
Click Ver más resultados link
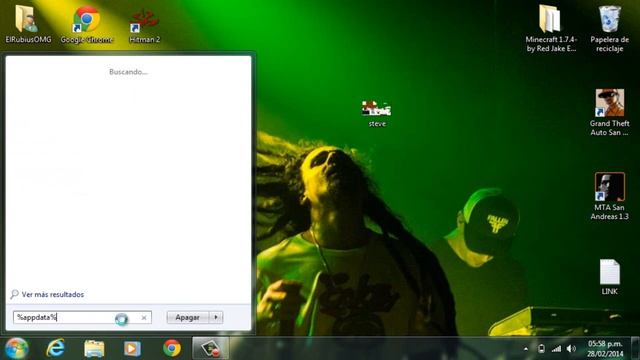(x=53, y=294)
